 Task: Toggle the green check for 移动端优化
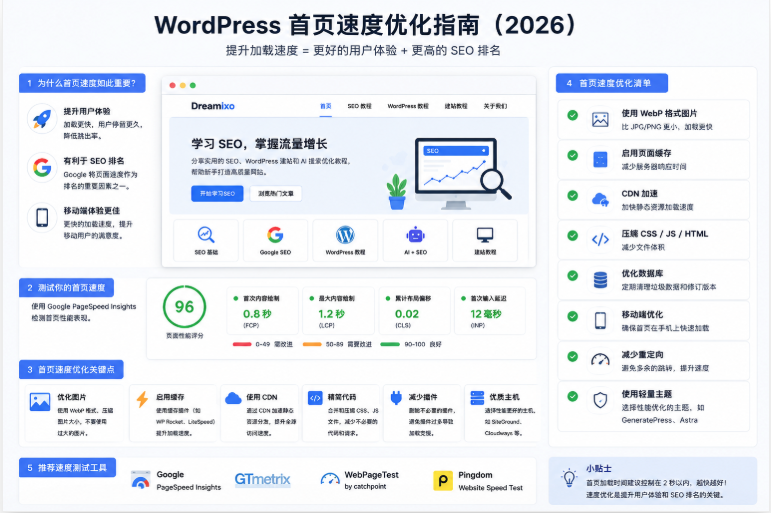pyautogui.click(x=572, y=316)
